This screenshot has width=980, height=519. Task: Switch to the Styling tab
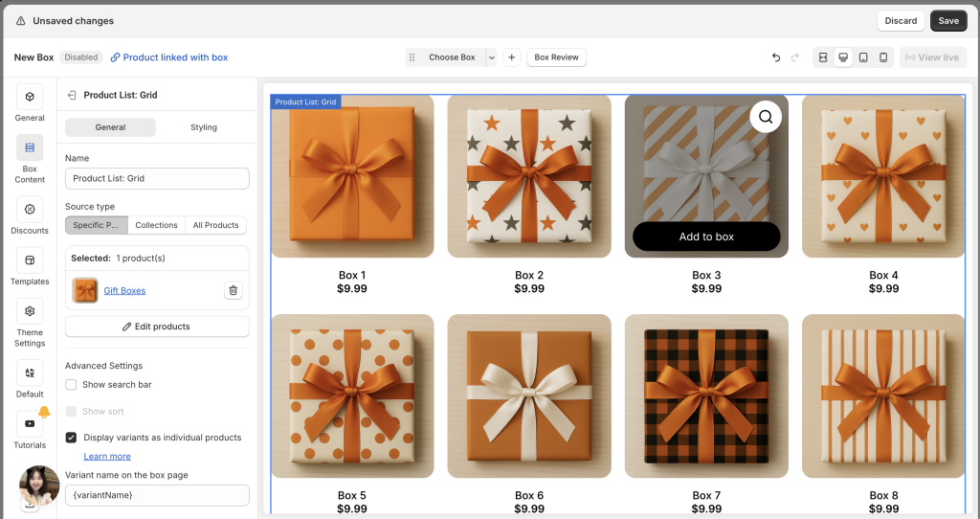pyautogui.click(x=204, y=127)
